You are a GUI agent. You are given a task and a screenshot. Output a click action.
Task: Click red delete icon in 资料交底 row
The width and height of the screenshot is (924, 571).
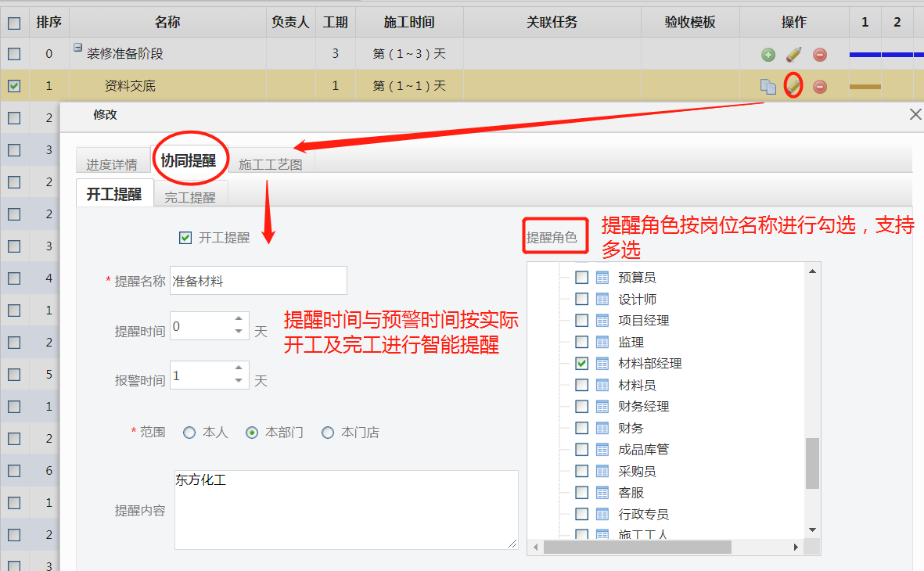tap(819, 86)
